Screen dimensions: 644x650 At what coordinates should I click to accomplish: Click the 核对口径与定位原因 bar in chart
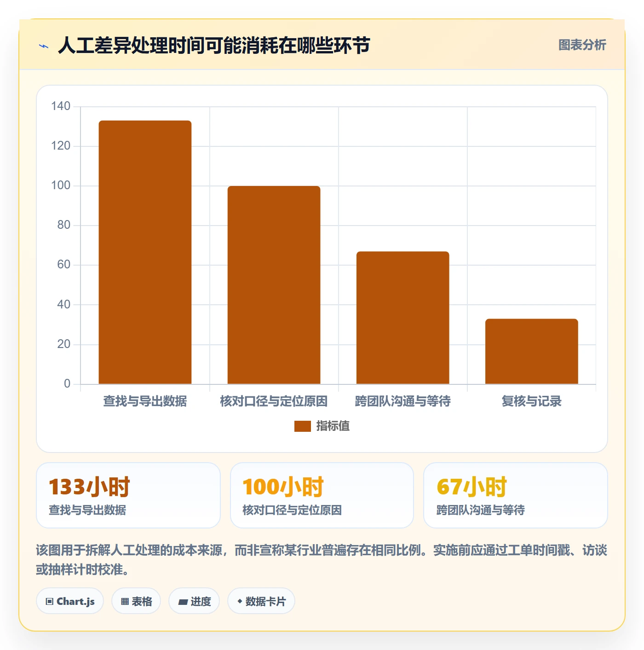click(x=274, y=285)
